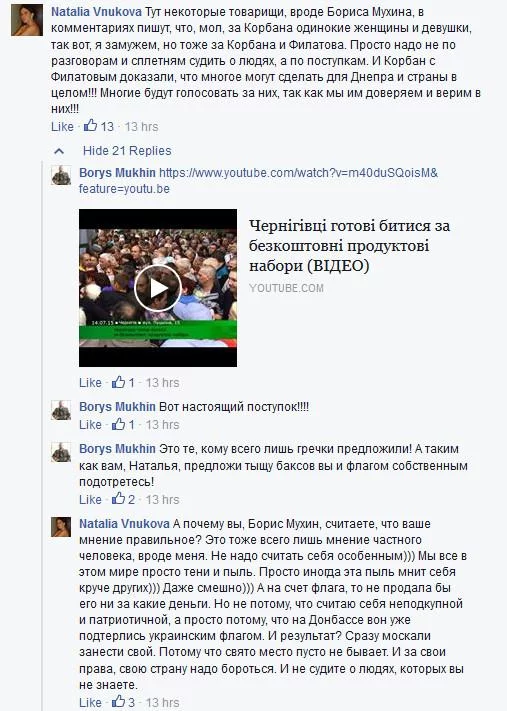The image size is (507, 711).
Task: Click thumbs-up icon under 'Вот настоящий поступок' reply
Action: pos(118,424)
